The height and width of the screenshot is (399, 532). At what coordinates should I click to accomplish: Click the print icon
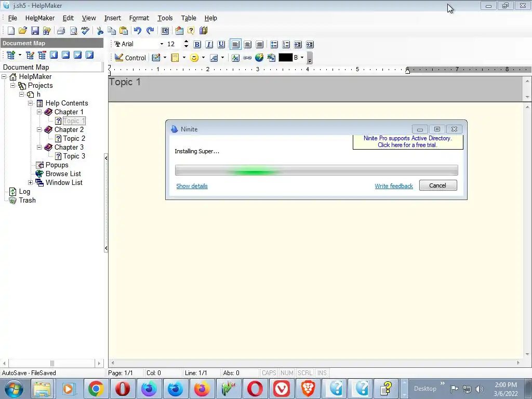click(x=61, y=31)
